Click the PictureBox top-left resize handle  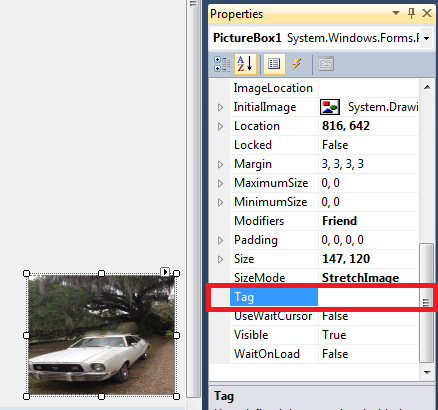pyautogui.click(x=26, y=273)
